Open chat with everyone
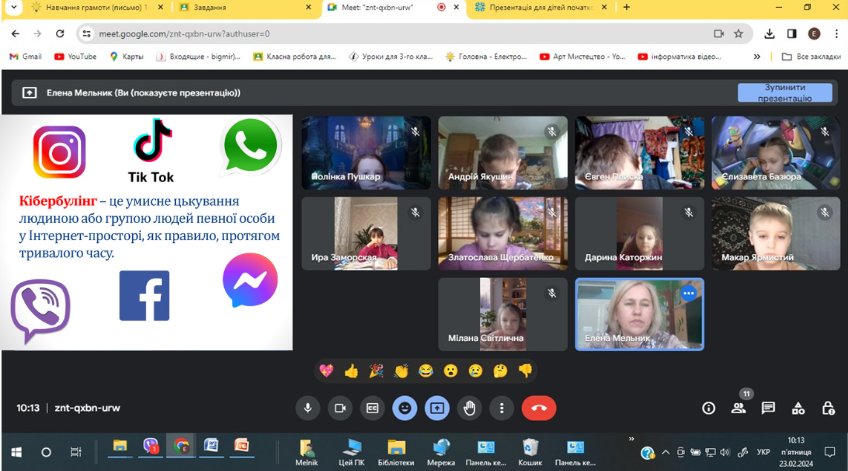The image size is (848, 471). tap(768, 408)
